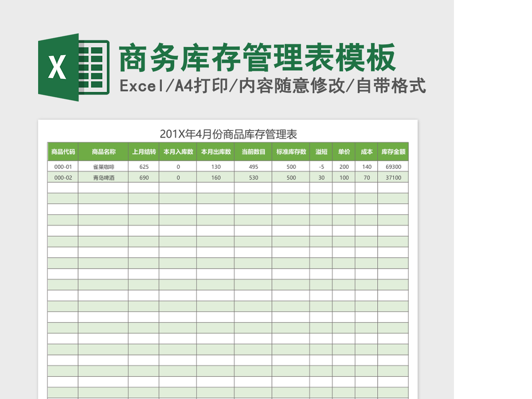Image resolution: width=532 pixels, height=399 pixels.
Task: Select product code cell 000-02
Action: (63, 177)
